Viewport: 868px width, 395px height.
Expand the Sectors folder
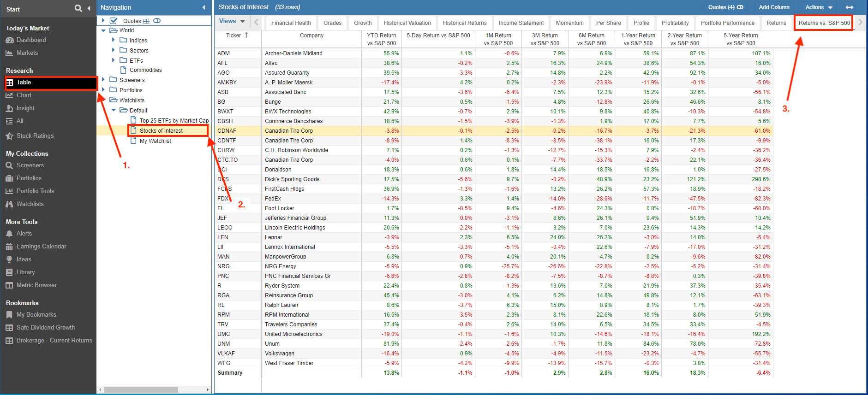pyautogui.click(x=114, y=50)
